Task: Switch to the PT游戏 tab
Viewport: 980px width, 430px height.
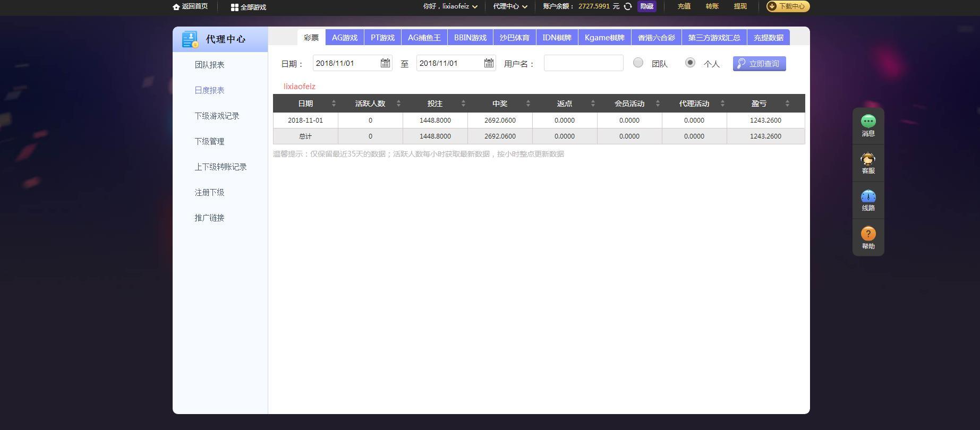Action: tap(383, 38)
